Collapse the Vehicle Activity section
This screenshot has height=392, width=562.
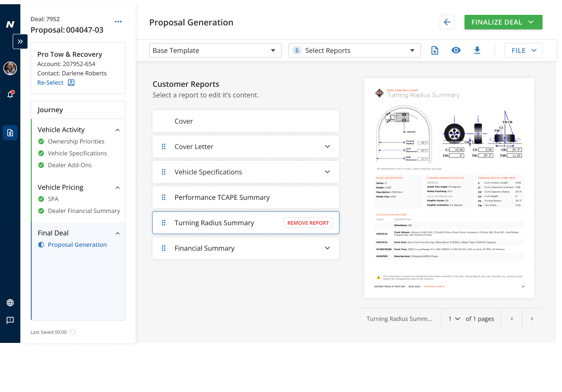pyautogui.click(x=117, y=130)
